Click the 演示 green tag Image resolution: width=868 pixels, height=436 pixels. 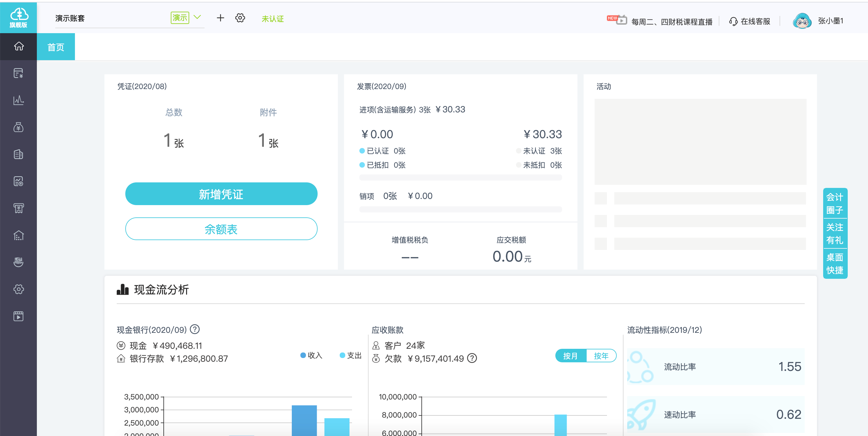tap(180, 18)
